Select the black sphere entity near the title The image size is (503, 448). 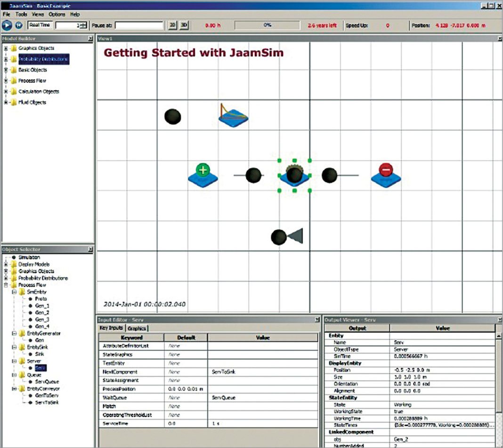tap(173, 117)
